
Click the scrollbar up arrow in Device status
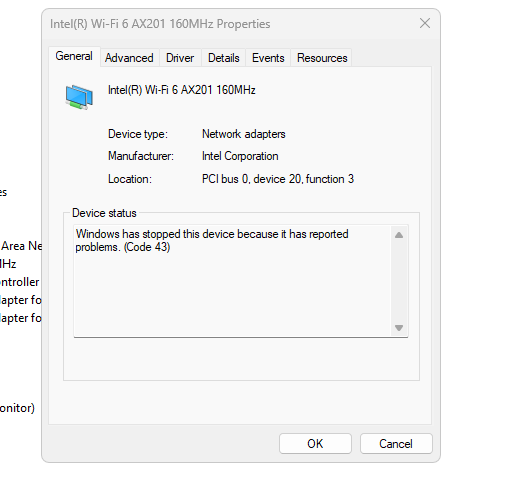[399, 235]
